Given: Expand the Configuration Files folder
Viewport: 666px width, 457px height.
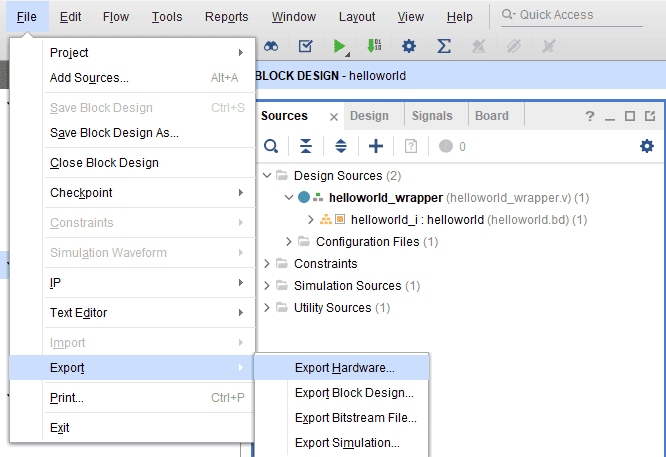Looking at the screenshot, I should pos(290,242).
